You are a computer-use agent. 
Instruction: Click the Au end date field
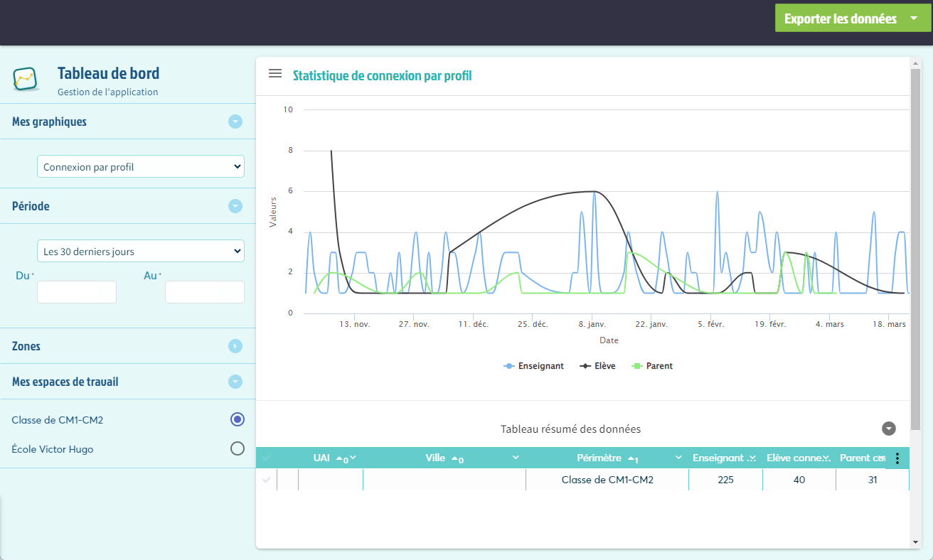pos(204,292)
